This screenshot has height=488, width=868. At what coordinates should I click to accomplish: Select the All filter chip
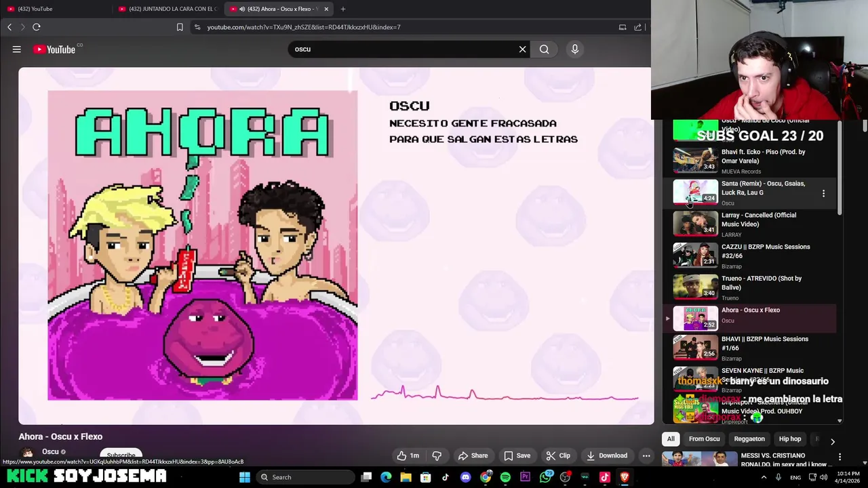coord(671,439)
